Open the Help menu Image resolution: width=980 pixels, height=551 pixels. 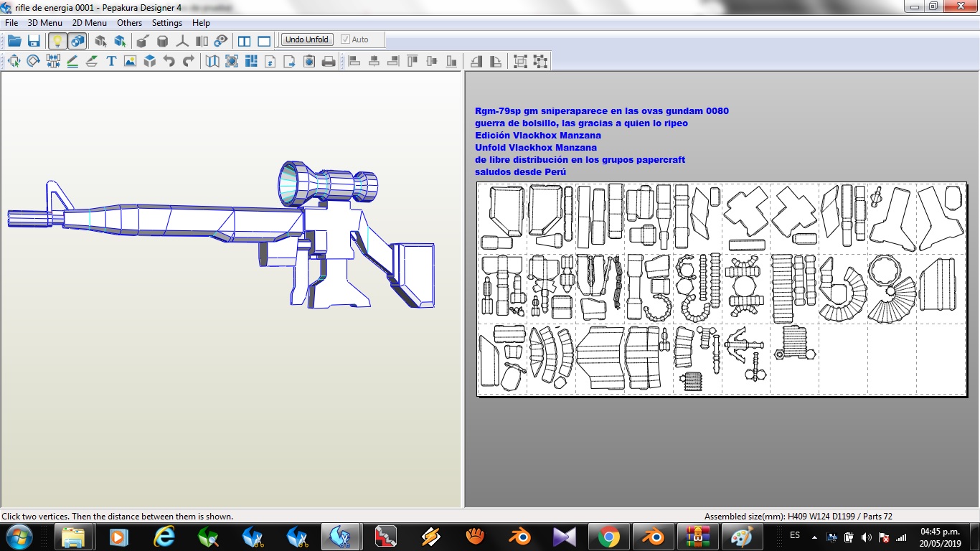pos(202,23)
